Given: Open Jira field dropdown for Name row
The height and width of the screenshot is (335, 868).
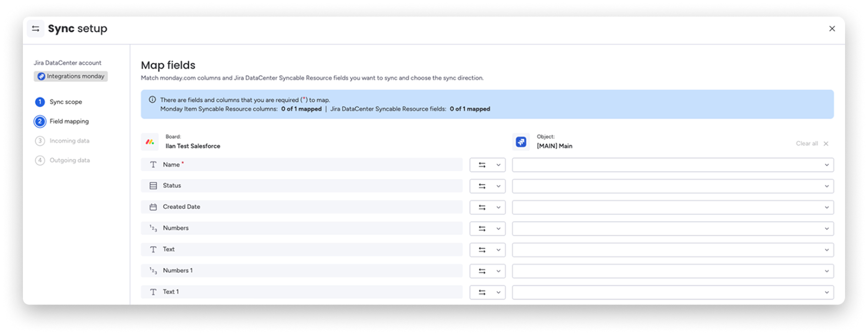Looking at the screenshot, I should pyautogui.click(x=673, y=165).
